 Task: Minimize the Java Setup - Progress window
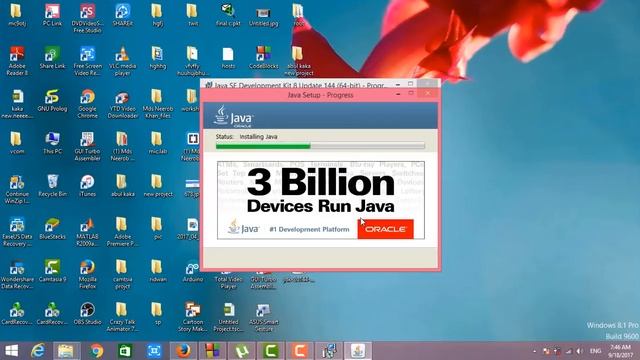coord(398,94)
